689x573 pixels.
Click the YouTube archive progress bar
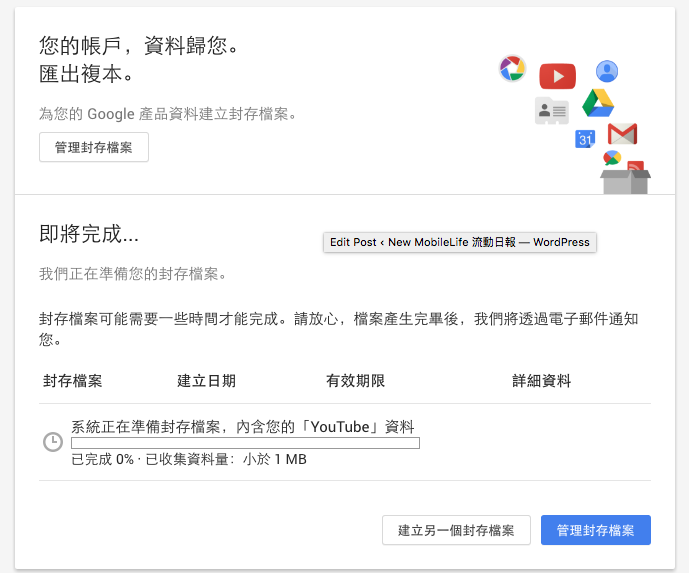[245, 443]
